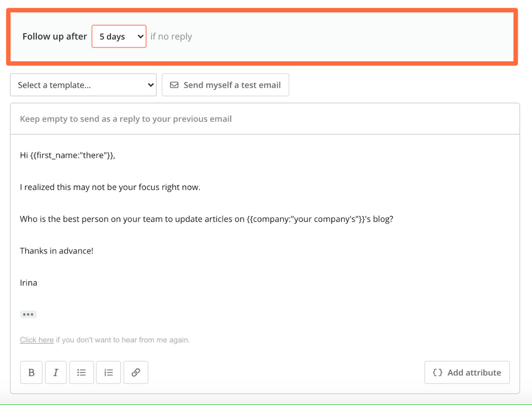
Task: Select the bulleted list icon
Action: 81,372
